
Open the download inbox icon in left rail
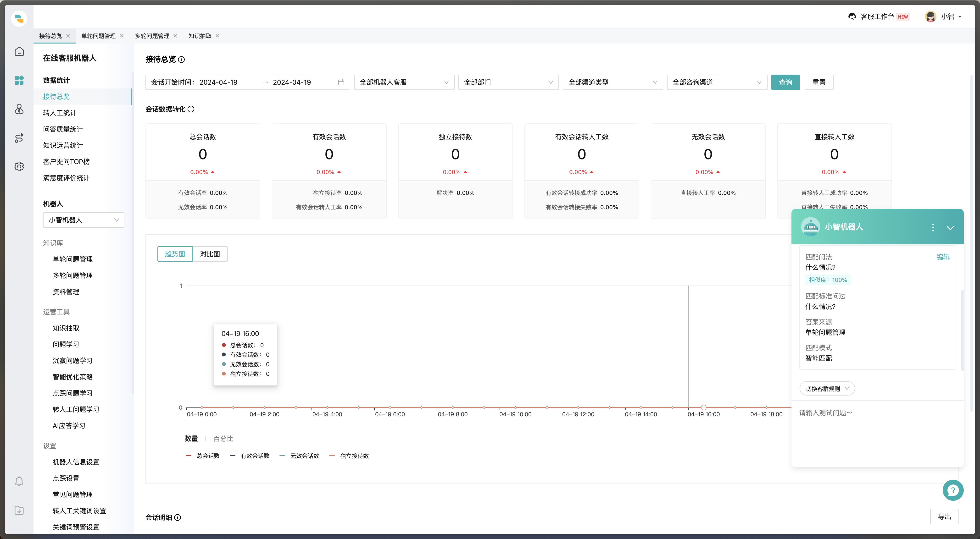pyautogui.click(x=19, y=510)
